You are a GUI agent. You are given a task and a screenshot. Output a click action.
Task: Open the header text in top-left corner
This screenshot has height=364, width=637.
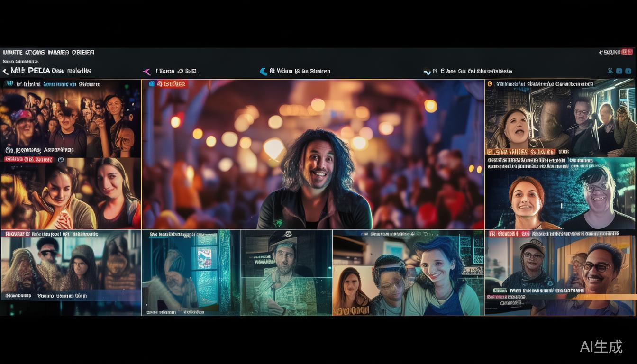48,52
